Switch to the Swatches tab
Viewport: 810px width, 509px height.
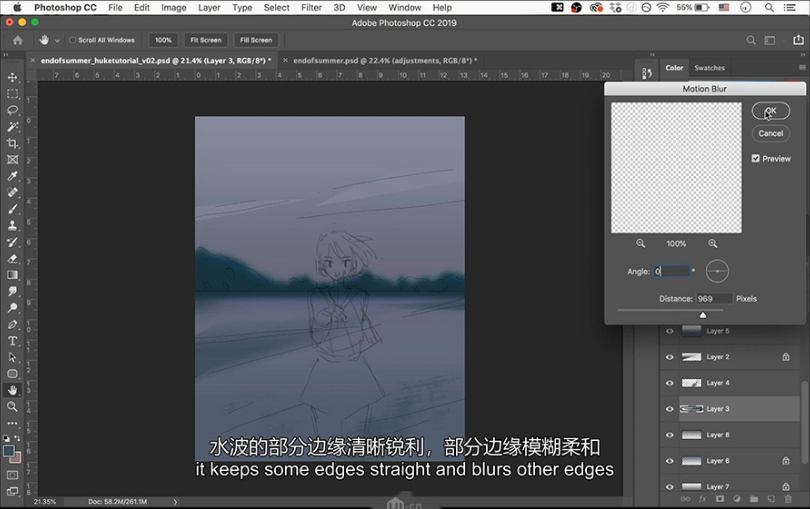tap(709, 68)
